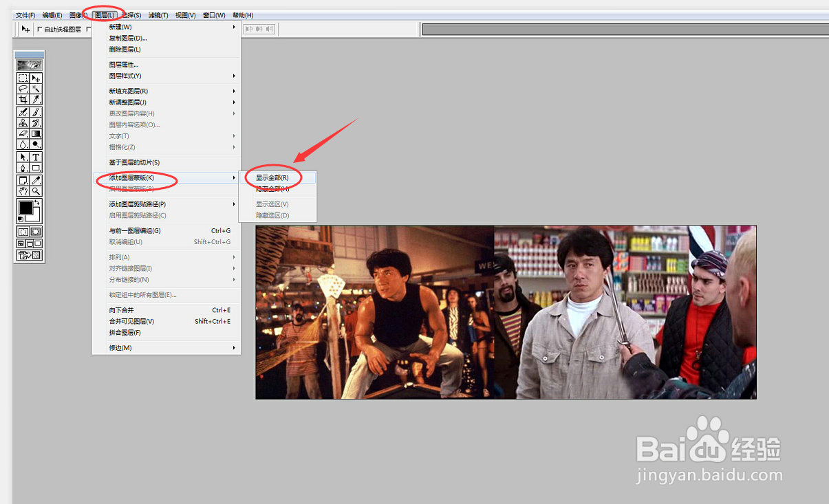This screenshot has width=829, height=504.
Task: Select the Zoom tool
Action: pos(35,190)
